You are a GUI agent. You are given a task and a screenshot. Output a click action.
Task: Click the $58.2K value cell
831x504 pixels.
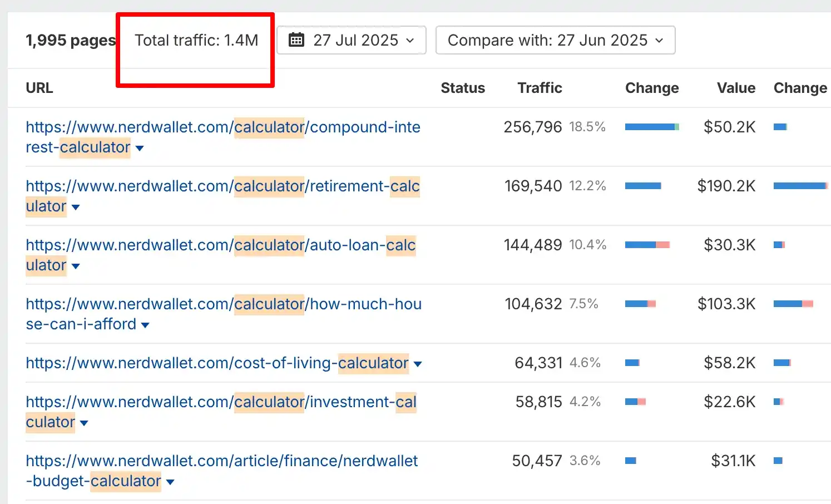[x=729, y=363]
